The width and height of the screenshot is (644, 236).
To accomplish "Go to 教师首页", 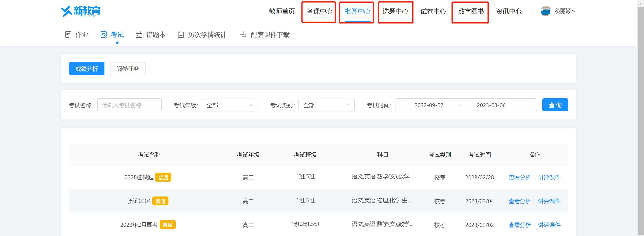I will 282,11.
